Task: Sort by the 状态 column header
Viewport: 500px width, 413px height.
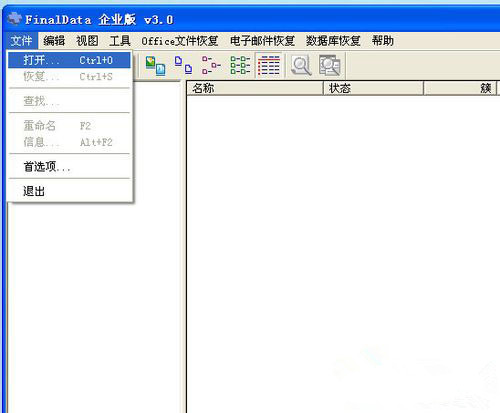Action: 374,88
